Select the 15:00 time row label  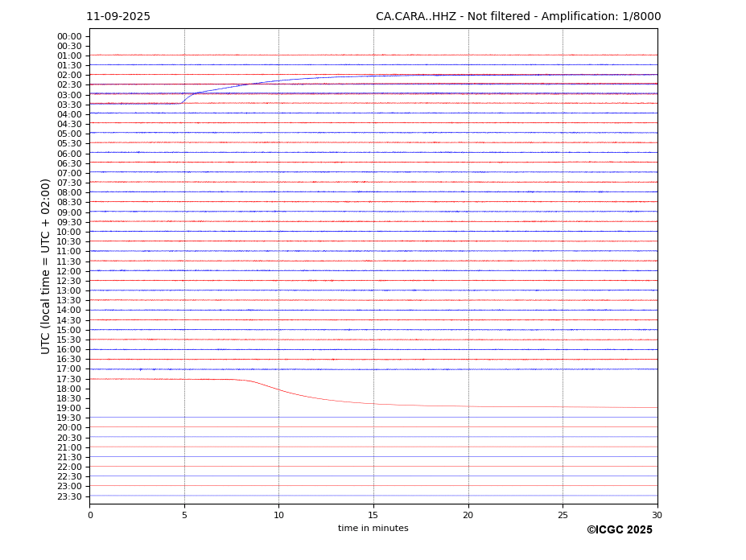click(x=69, y=330)
